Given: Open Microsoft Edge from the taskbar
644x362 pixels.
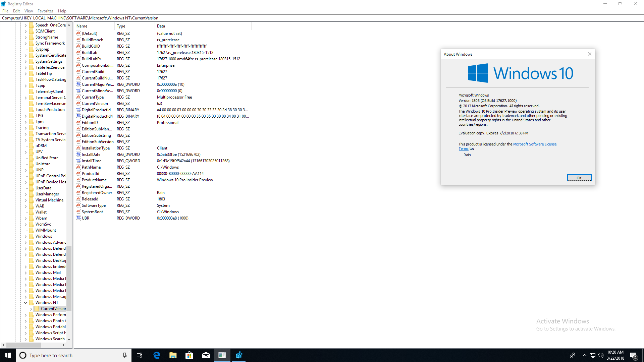Looking at the screenshot, I should pos(157,355).
